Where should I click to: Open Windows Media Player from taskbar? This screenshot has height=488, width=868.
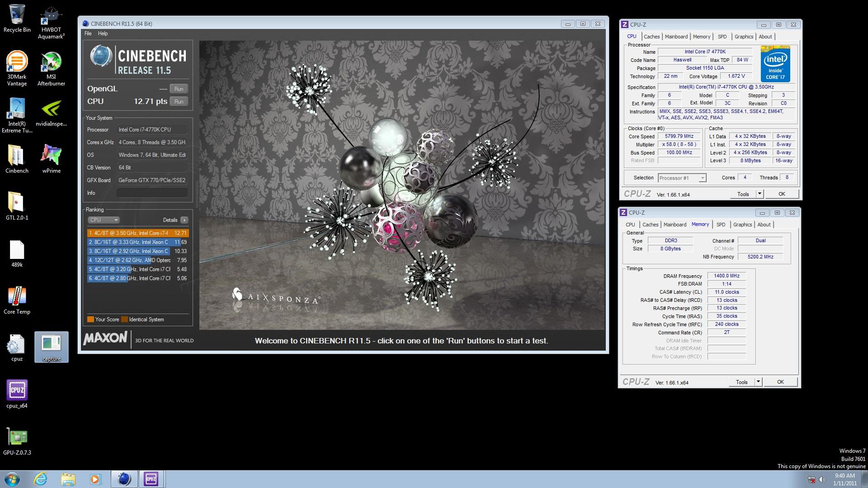point(95,479)
